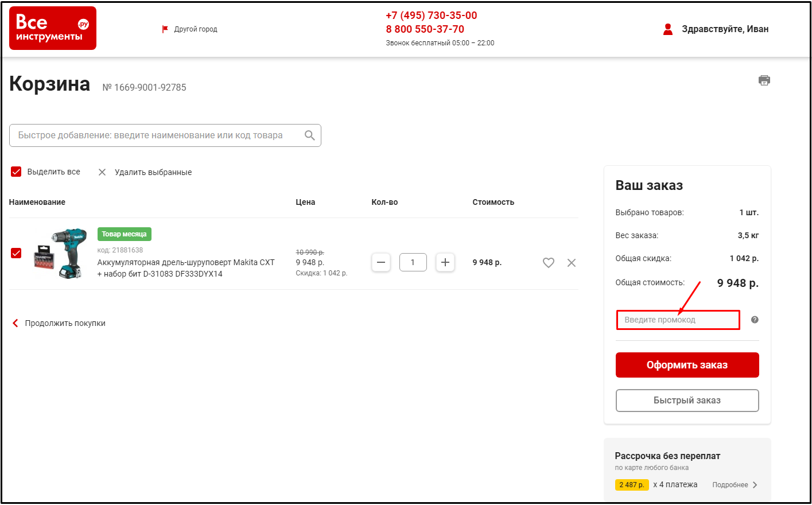Click the magnifier search icon
The image size is (812, 505).
[x=310, y=135]
